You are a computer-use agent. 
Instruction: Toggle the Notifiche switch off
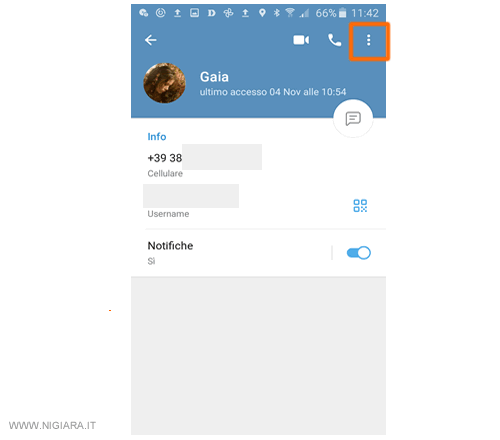click(x=359, y=253)
